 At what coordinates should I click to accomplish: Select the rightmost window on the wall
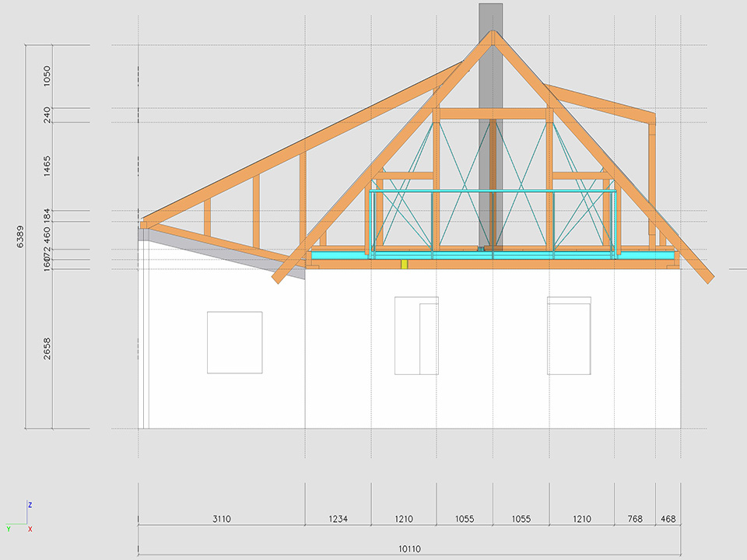569,336
